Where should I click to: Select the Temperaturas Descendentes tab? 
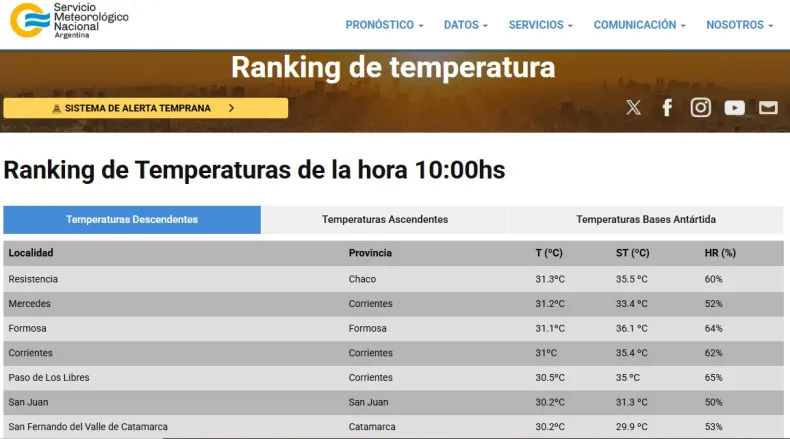coord(132,220)
